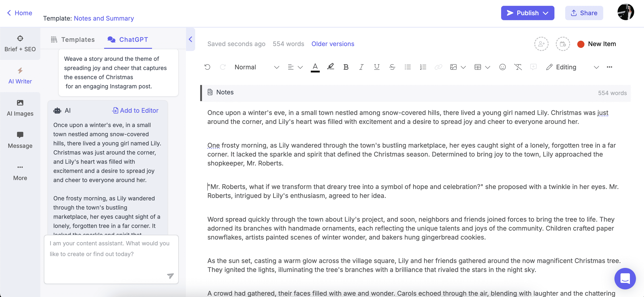Insert a hyperlink with the link icon
The image size is (644, 297).
438,67
